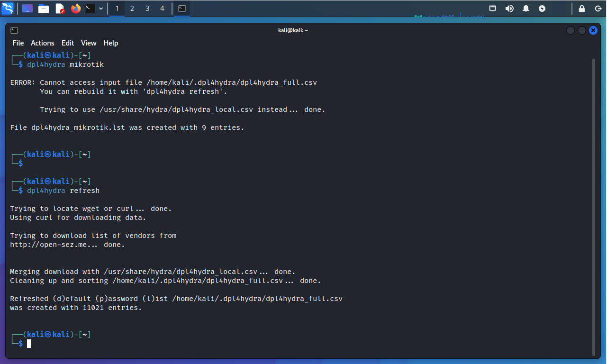
Task: Click the log out icon
Action: click(x=598, y=9)
